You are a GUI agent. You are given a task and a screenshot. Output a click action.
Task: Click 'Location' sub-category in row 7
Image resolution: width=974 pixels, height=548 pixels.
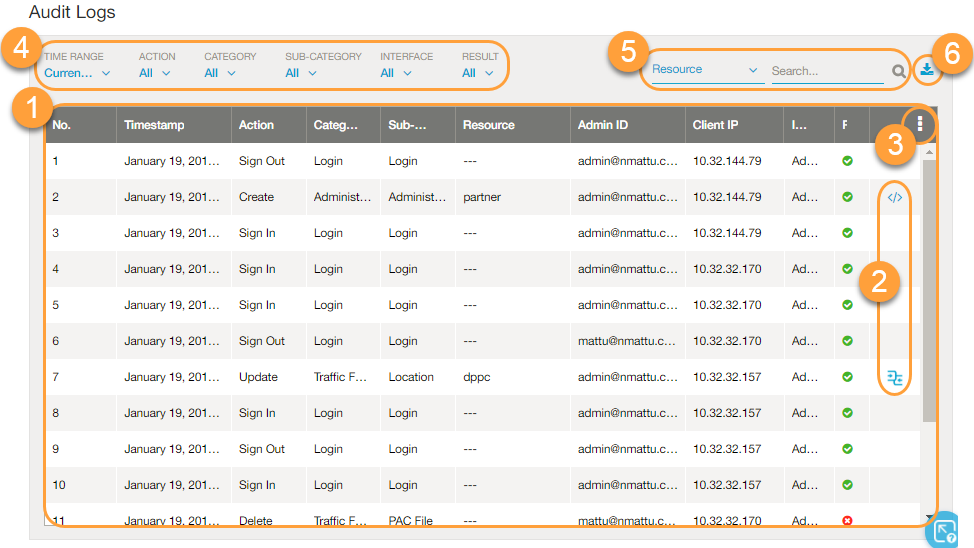[411, 377]
